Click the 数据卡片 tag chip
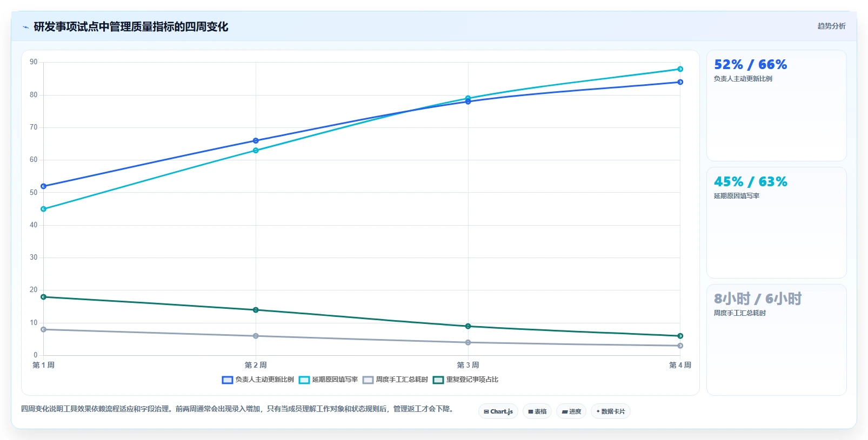868x440 pixels. pos(611,411)
